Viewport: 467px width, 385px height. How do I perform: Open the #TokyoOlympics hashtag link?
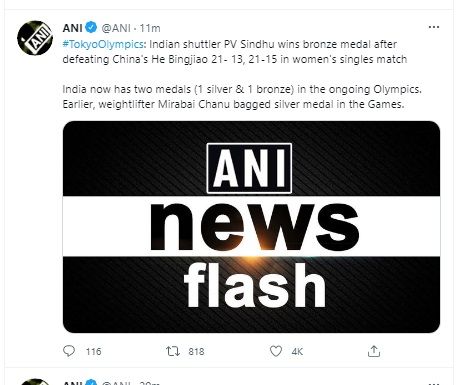[x=103, y=44]
